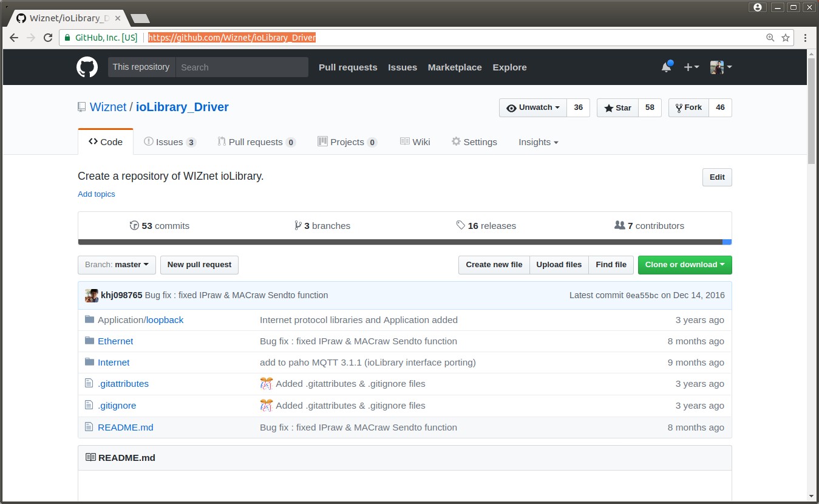Click the browser forward arrow
This screenshot has height=504, width=819.
coord(31,38)
